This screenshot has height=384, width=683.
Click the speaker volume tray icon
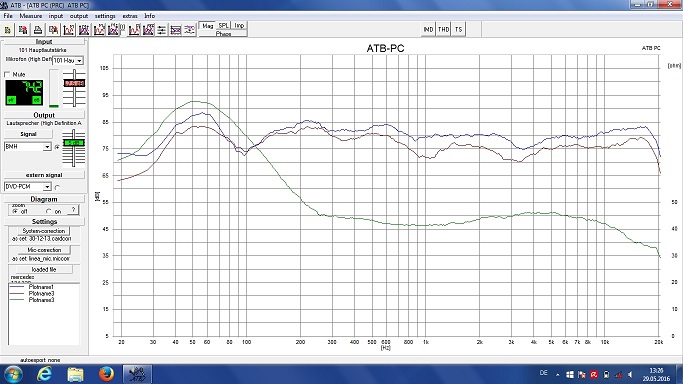630,374
